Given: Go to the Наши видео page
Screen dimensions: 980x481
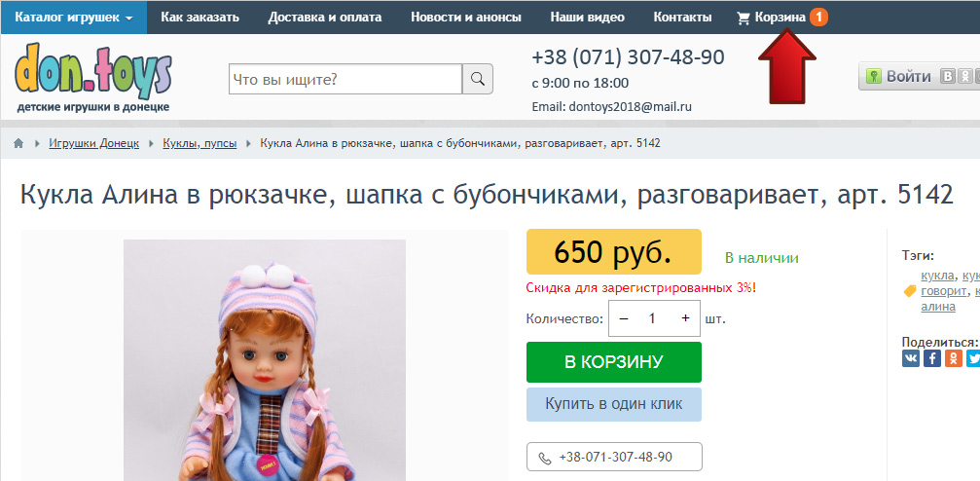Looking at the screenshot, I should pos(588,17).
